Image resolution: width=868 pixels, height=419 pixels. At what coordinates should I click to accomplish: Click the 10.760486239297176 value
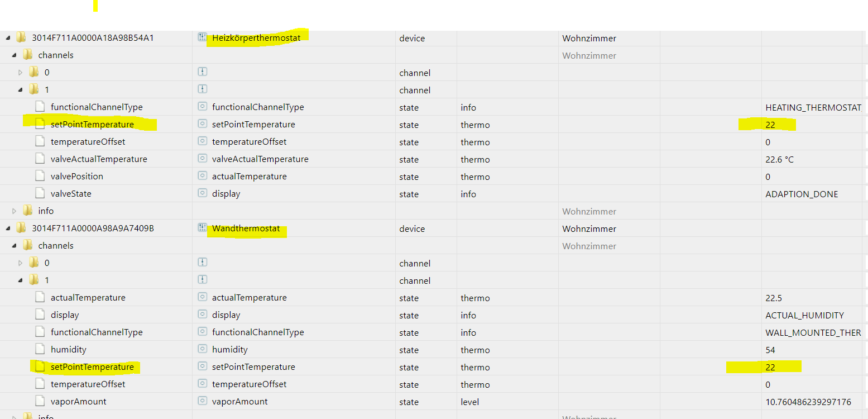pyautogui.click(x=808, y=402)
